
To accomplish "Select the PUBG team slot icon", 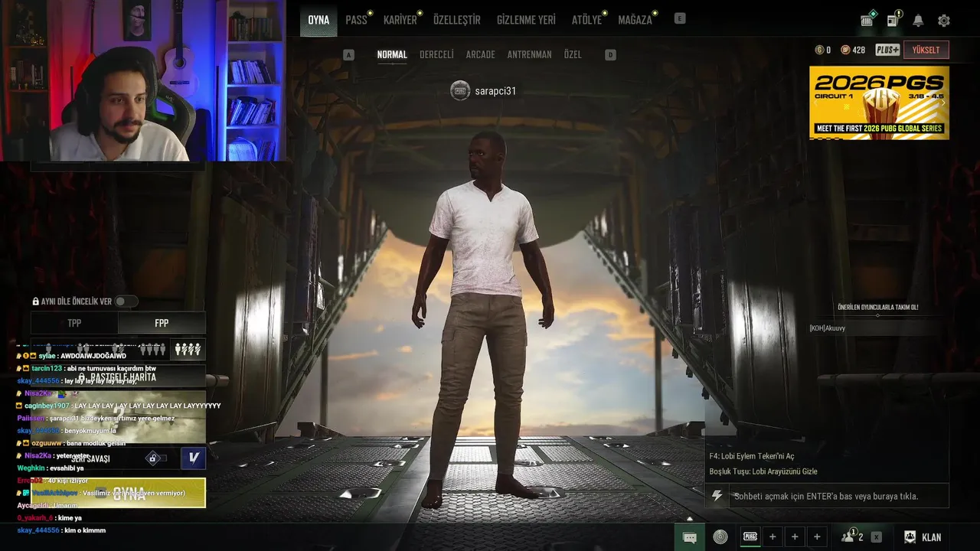I will point(750,537).
